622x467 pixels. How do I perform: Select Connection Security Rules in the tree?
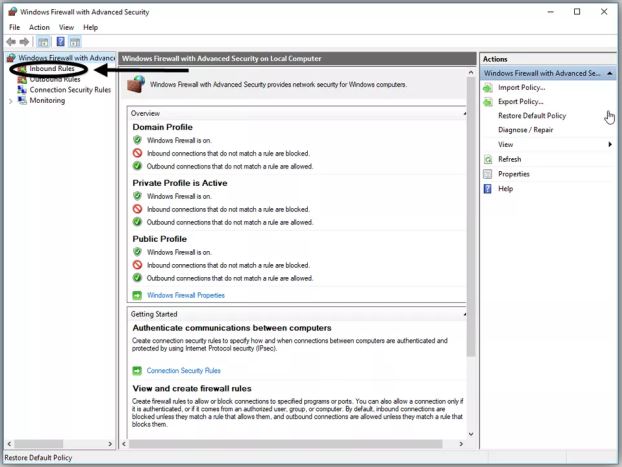70,90
